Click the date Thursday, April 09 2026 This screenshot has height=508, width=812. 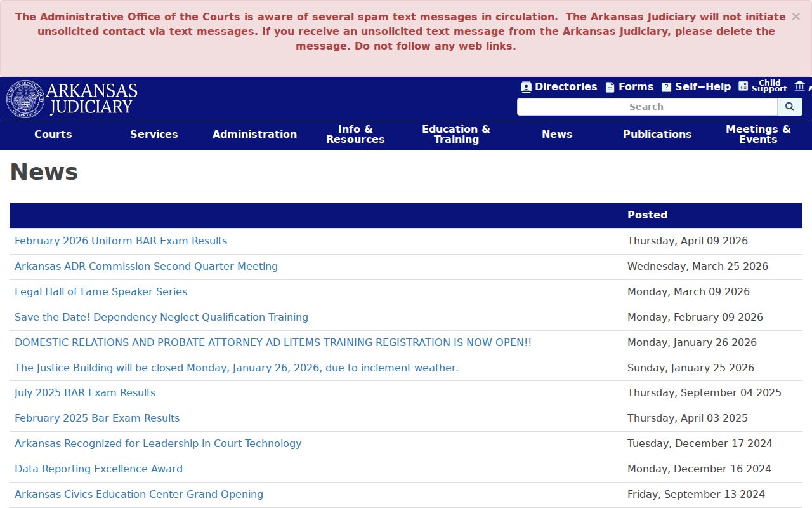(688, 241)
